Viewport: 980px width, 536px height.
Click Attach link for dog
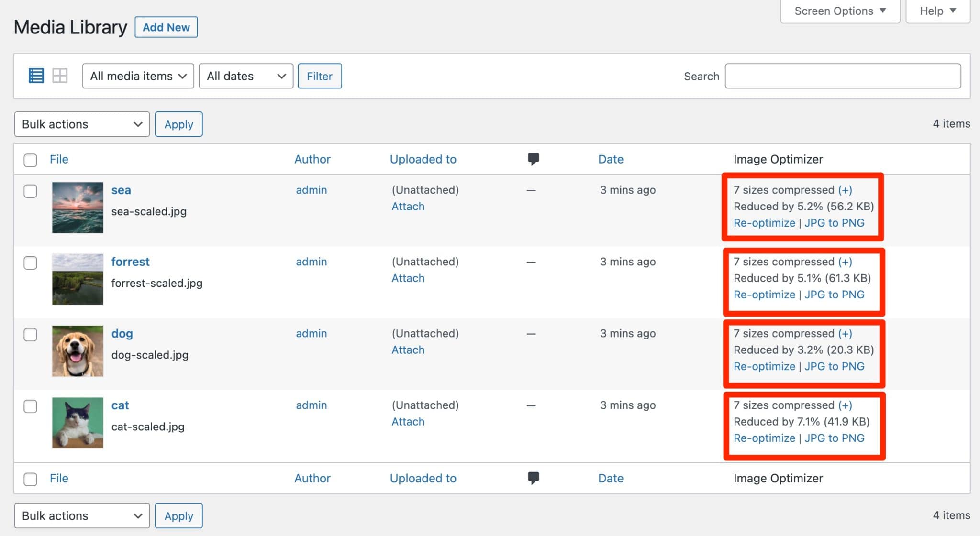408,350
